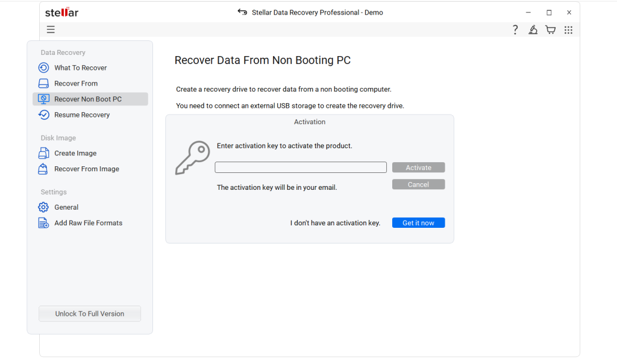
Task: Cancel the activation dialog
Action: [x=418, y=184]
